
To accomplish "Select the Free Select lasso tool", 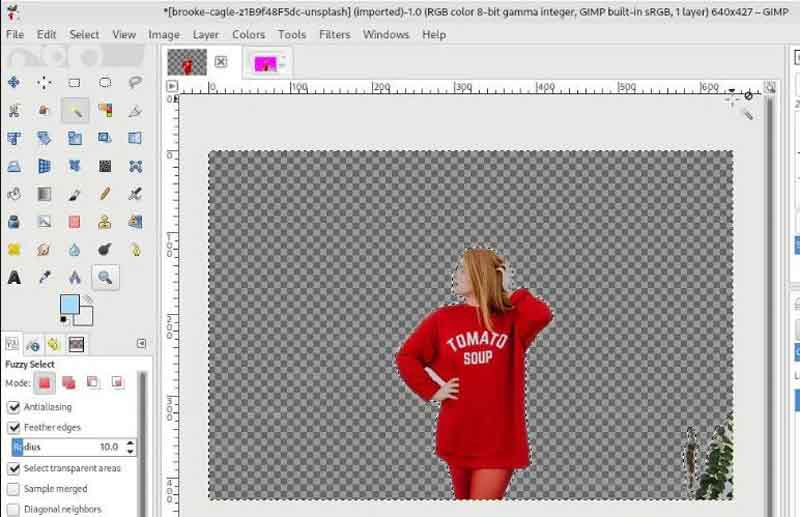I will pyautogui.click(x=135, y=82).
